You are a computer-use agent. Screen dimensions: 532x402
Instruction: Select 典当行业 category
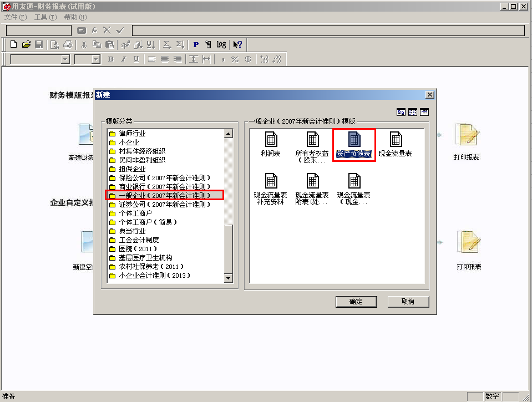click(x=128, y=231)
